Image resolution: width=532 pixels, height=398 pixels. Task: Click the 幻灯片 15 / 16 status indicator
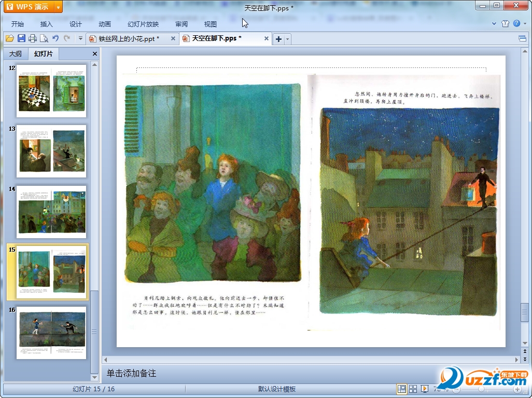pos(94,389)
